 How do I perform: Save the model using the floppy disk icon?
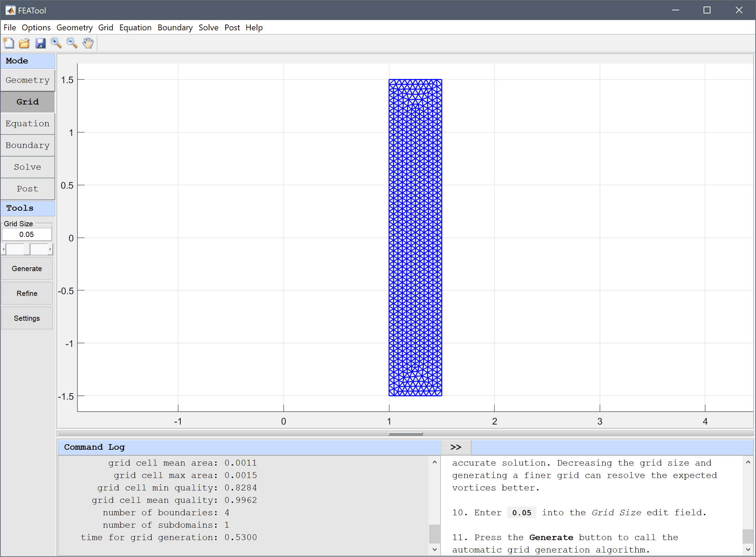click(40, 43)
